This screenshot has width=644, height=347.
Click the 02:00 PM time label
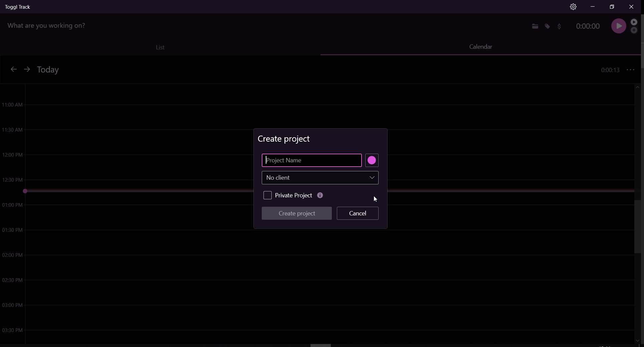pyautogui.click(x=12, y=255)
